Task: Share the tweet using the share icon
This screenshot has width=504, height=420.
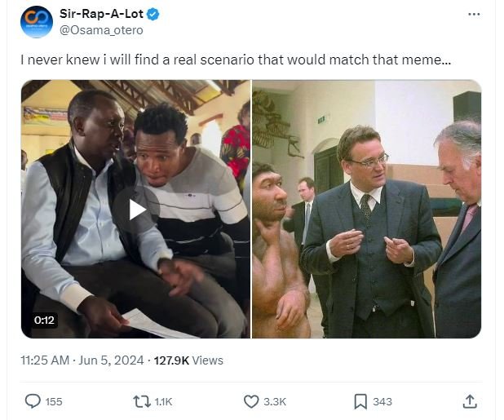Action: click(470, 401)
